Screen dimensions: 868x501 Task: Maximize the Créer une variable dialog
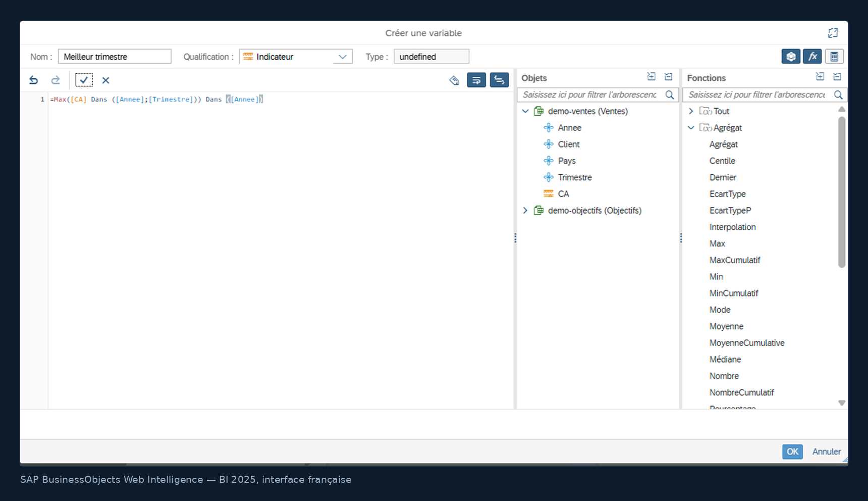pyautogui.click(x=833, y=33)
